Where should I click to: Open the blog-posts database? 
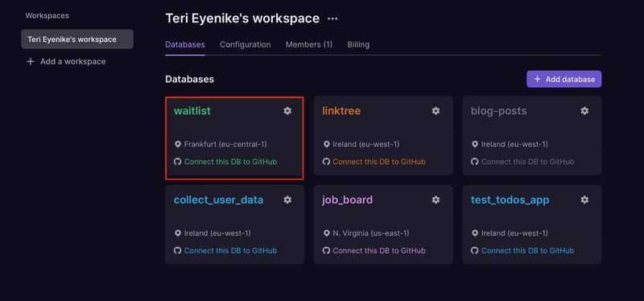(498, 111)
